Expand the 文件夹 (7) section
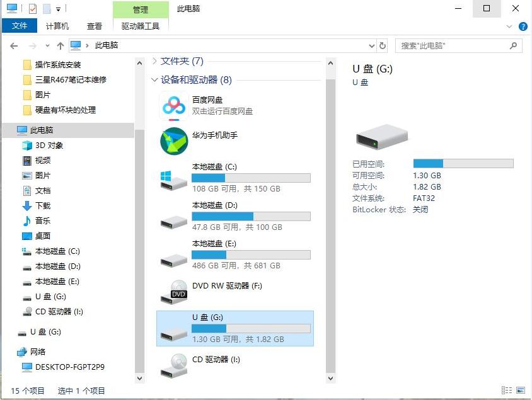Viewport: 532px width, 400px height. tap(155, 61)
